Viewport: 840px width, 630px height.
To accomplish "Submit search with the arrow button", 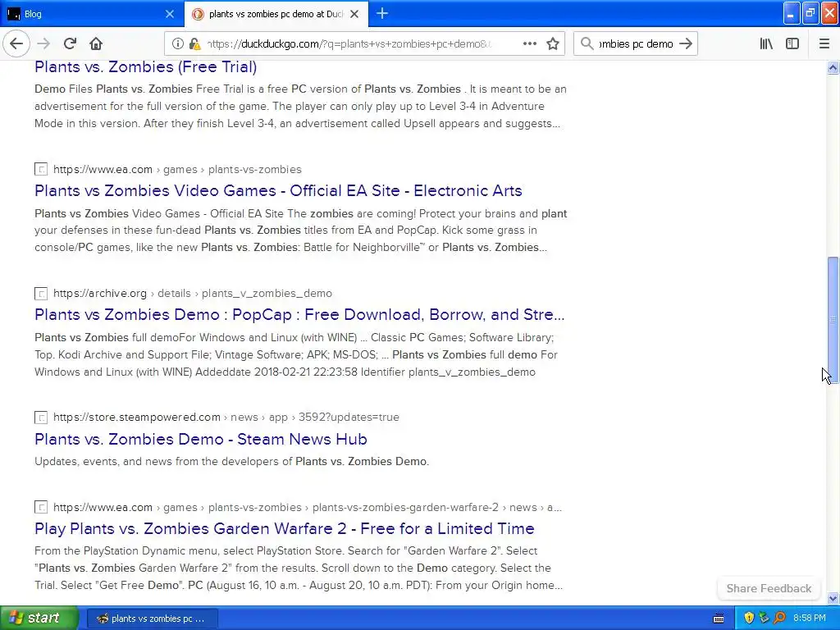I will point(686,43).
